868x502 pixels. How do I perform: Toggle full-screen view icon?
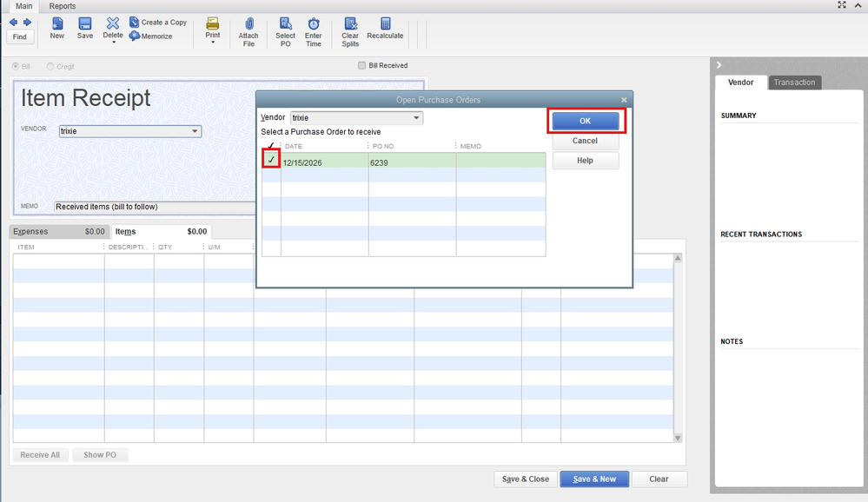tap(842, 5)
